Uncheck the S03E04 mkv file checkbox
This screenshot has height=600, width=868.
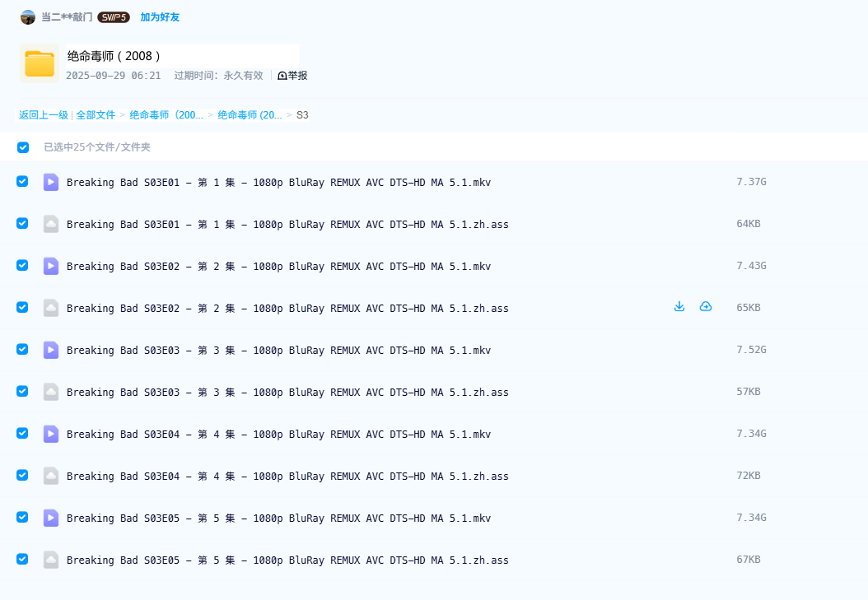coord(22,434)
